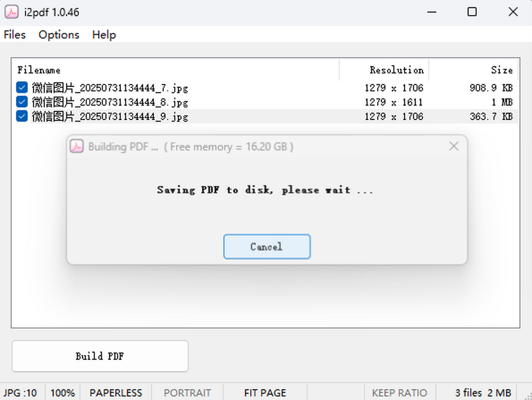
Task: Click the 100% scale indicator
Action: coord(63,393)
